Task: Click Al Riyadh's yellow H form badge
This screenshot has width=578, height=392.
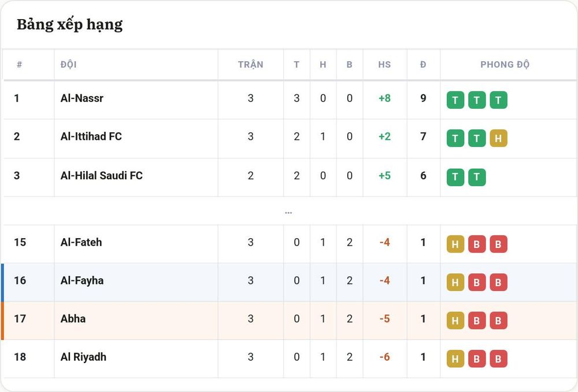Action: click(x=455, y=359)
